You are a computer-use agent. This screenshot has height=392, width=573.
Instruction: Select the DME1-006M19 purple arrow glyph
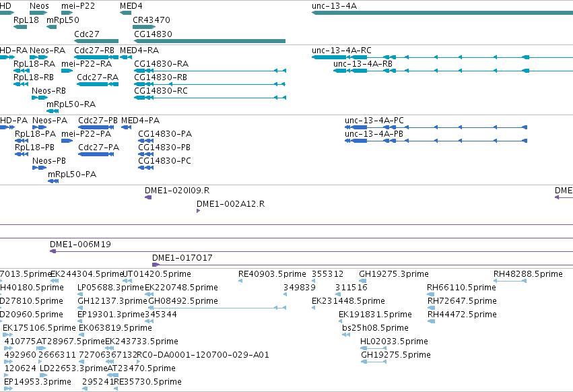coord(53,251)
